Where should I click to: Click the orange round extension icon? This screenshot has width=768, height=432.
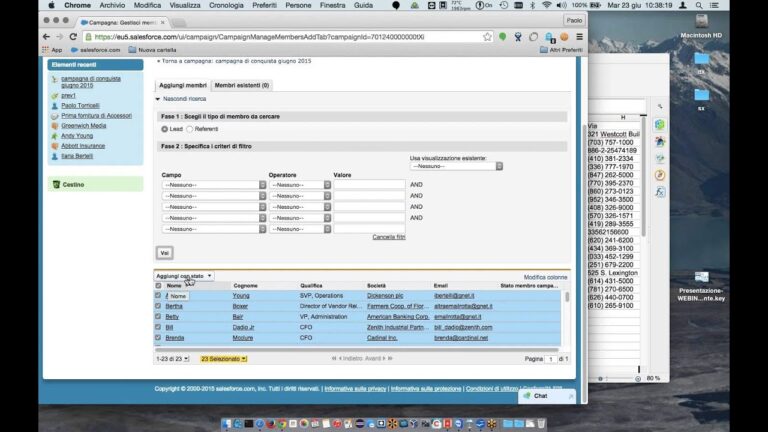(564, 37)
